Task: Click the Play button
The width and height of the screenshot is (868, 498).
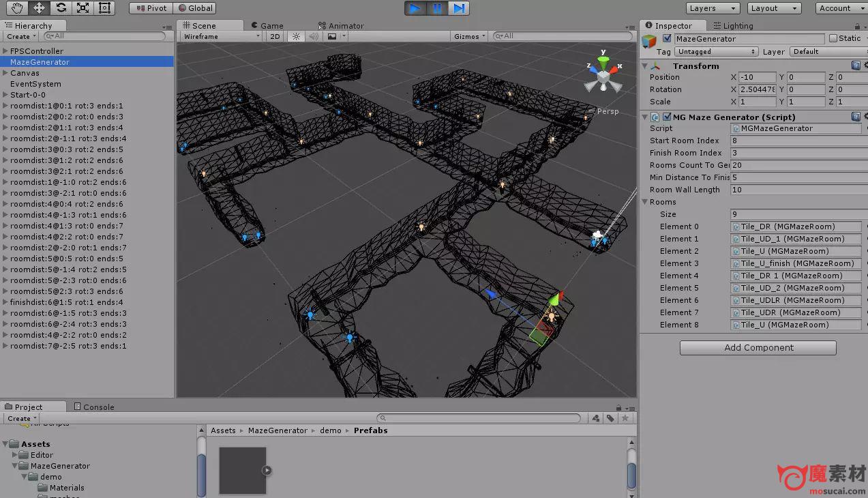Action: tap(415, 8)
